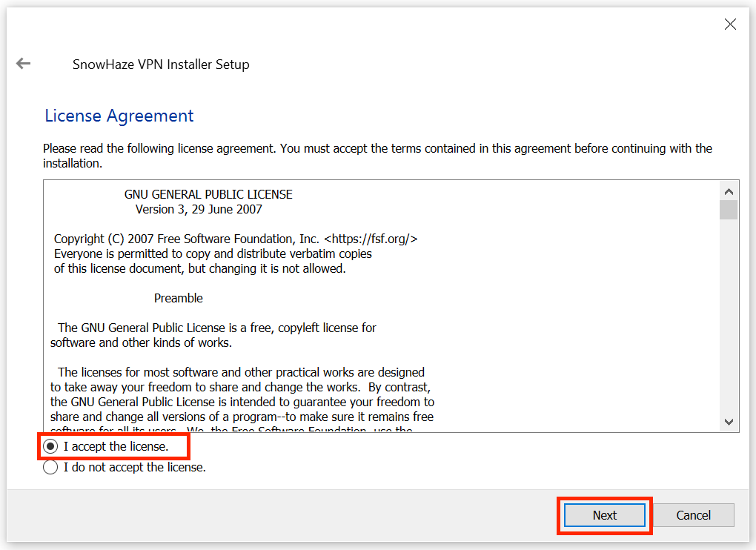
Task: Click the "GNU GENERAL PUBLIC LICENSE" heading text
Action: pos(208,194)
